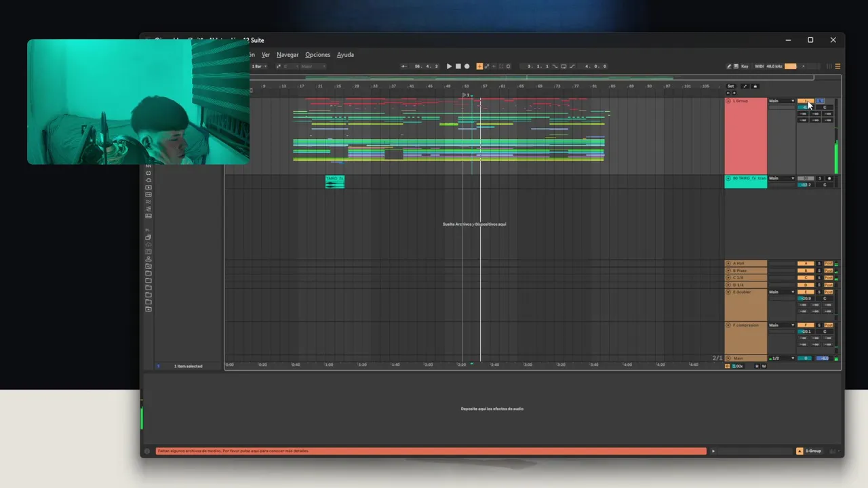Viewport: 868px width, 488px height.
Task: Toggle Post button on B Plate
Action: [x=829, y=270]
